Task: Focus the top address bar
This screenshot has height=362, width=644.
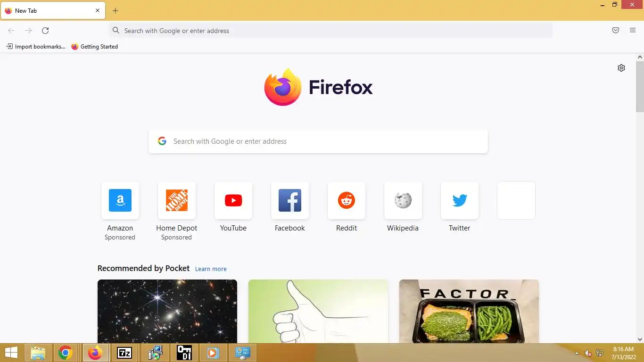Action: 330,31
